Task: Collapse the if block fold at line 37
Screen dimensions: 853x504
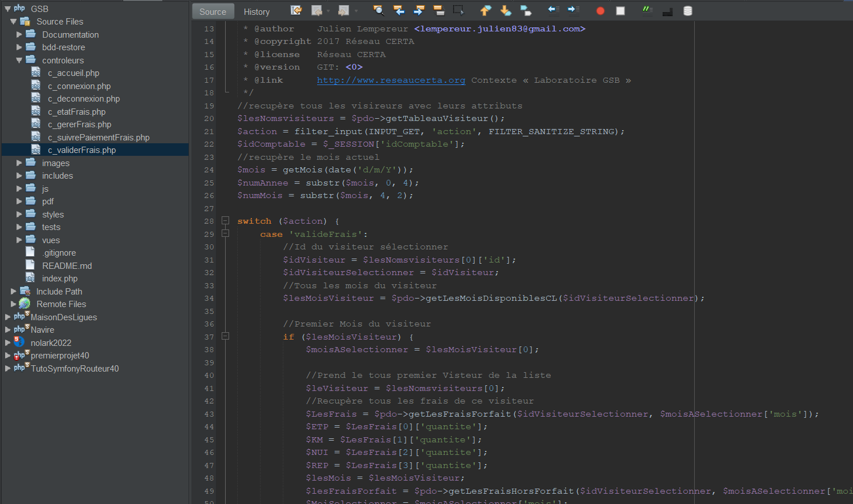Action: [x=225, y=336]
